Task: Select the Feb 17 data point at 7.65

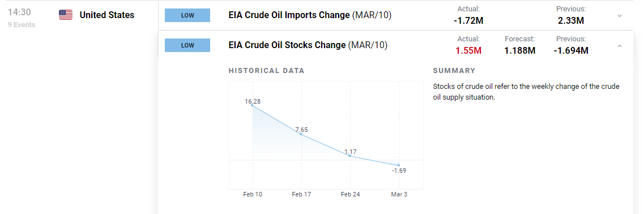Action: click(301, 134)
